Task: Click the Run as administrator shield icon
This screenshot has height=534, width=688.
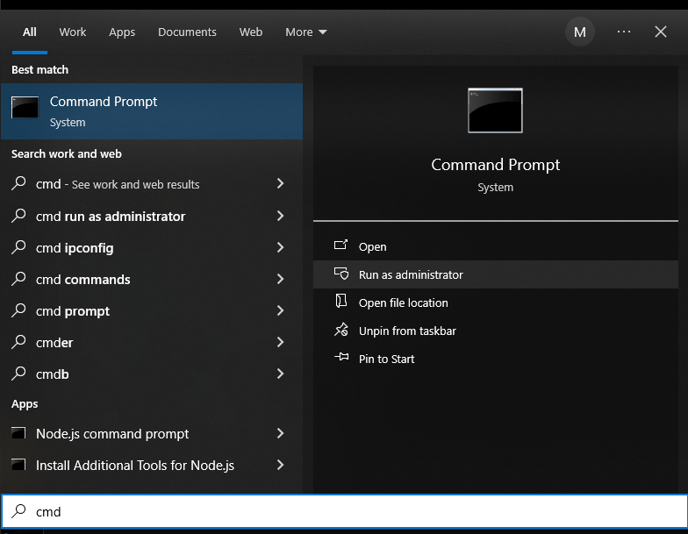Action: point(341,273)
